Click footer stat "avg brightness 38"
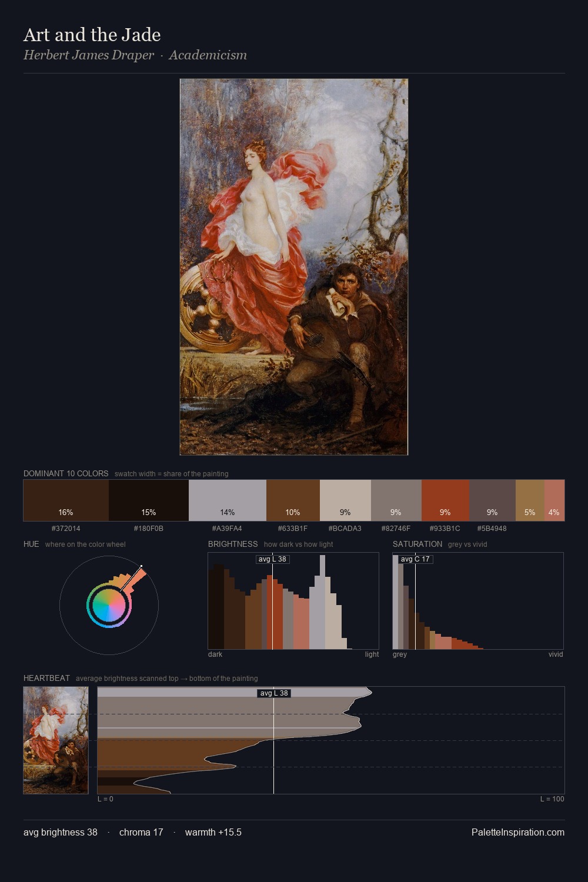Viewport: 588px width, 882px height. click(x=61, y=832)
